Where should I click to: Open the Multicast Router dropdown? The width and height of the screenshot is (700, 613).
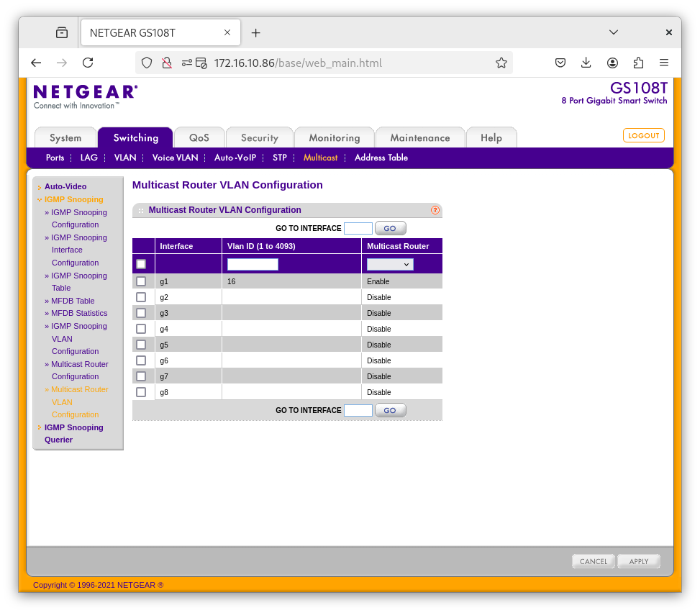click(x=390, y=264)
